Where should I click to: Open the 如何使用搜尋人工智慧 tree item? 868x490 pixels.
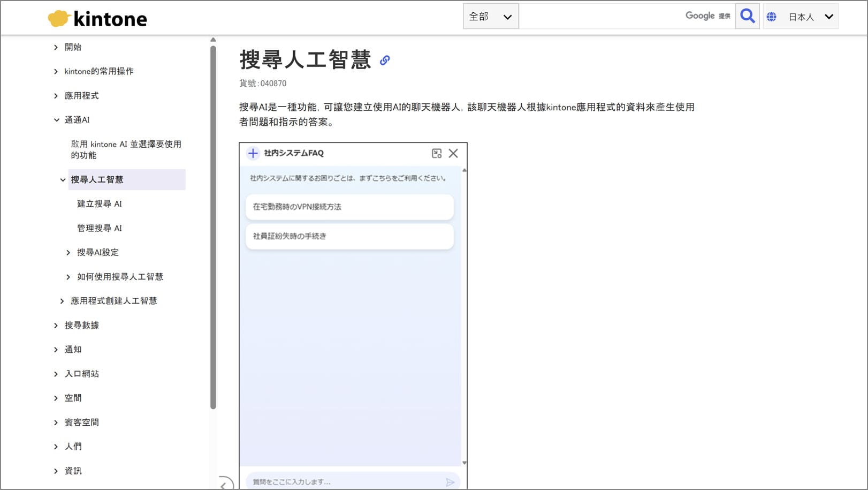click(x=120, y=277)
